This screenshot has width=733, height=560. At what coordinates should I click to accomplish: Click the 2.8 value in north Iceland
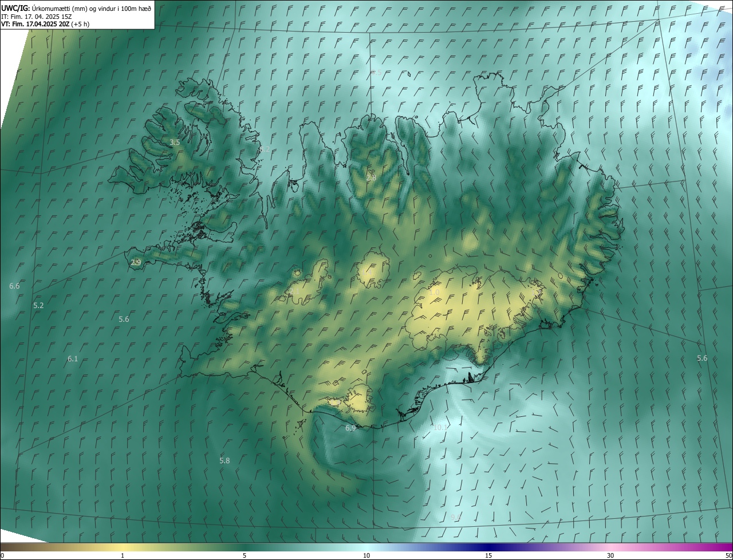[371, 178]
